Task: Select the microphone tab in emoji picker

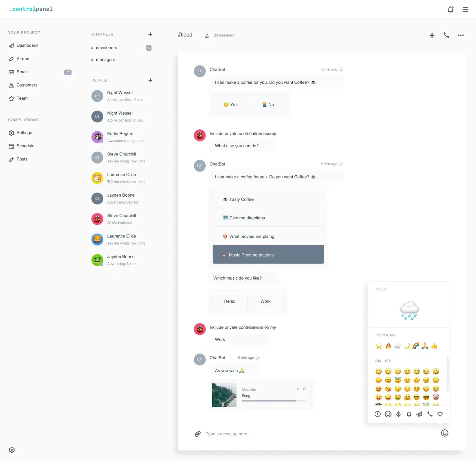Action: coord(398,414)
